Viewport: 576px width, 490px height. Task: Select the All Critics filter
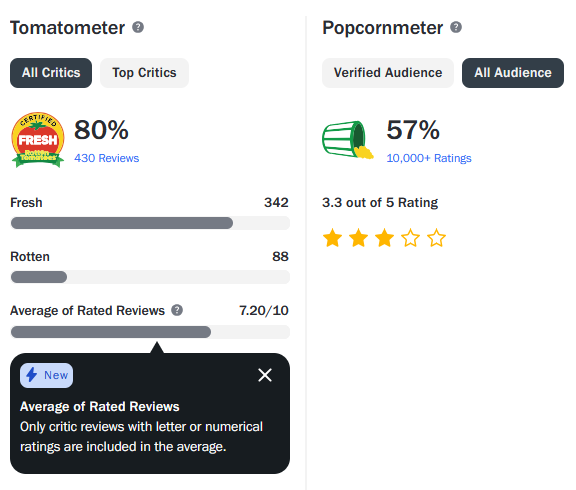tap(51, 73)
